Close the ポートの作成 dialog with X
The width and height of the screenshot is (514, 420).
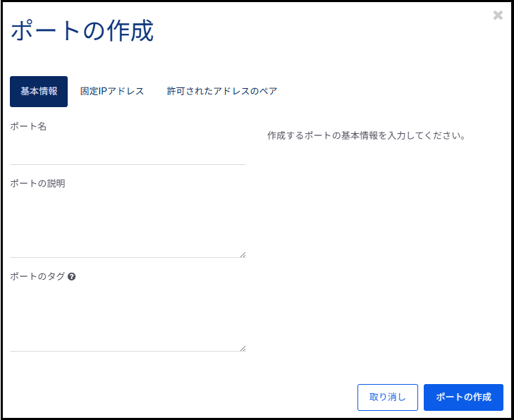pos(498,16)
